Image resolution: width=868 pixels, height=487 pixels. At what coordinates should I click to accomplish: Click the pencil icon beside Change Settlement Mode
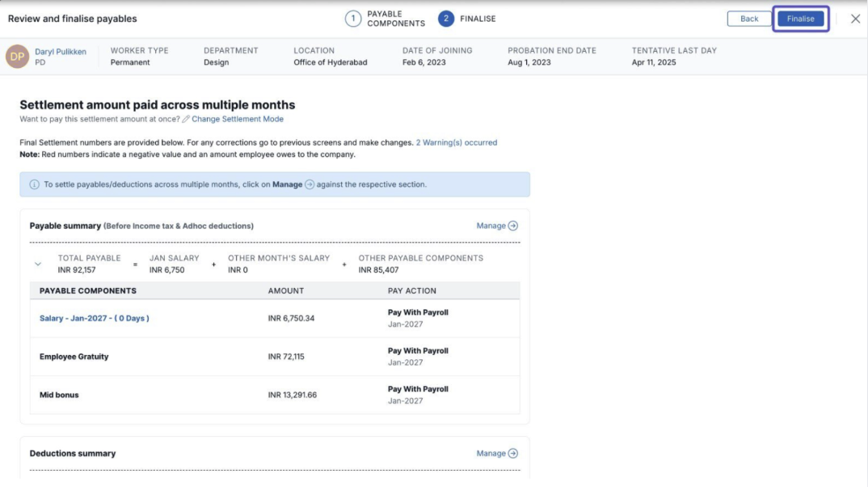tap(186, 120)
